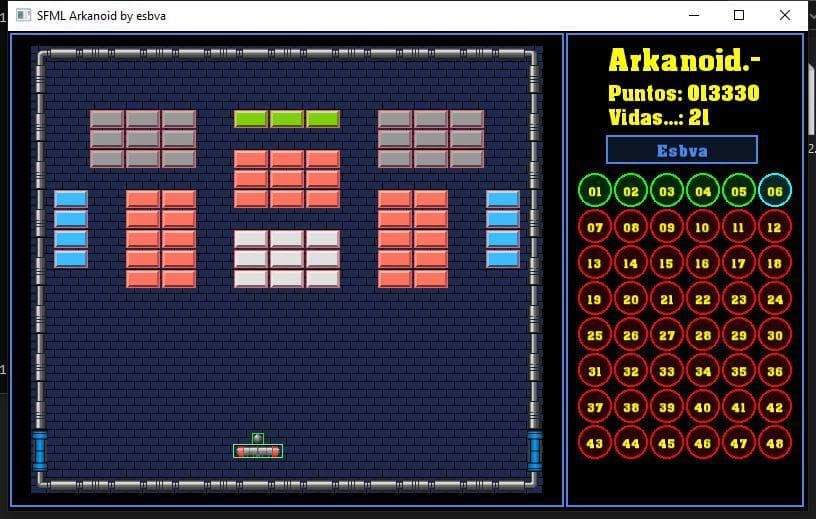Pick level 22 circle

[703, 299]
